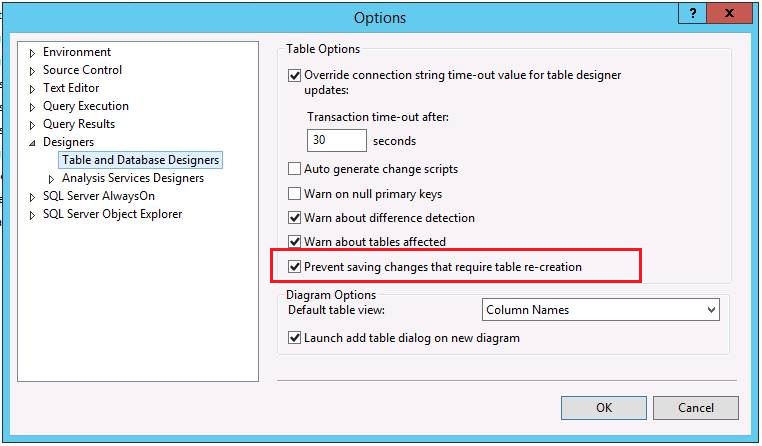Select Query Execution in options tree
Screen dimensions: 762x446
point(86,106)
